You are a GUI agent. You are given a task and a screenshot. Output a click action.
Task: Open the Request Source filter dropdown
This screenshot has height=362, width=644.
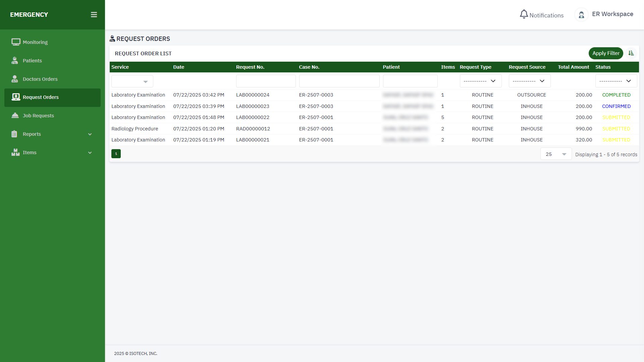pyautogui.click(x=529, y=81)
